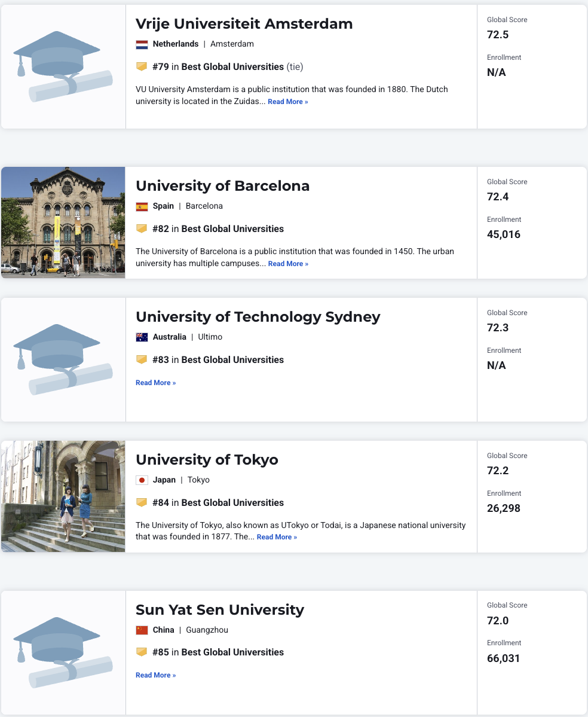Open Vrije Universiteit Amsterdam title link
This screenshot has height=717, width=588.
(x=244, y=24)
